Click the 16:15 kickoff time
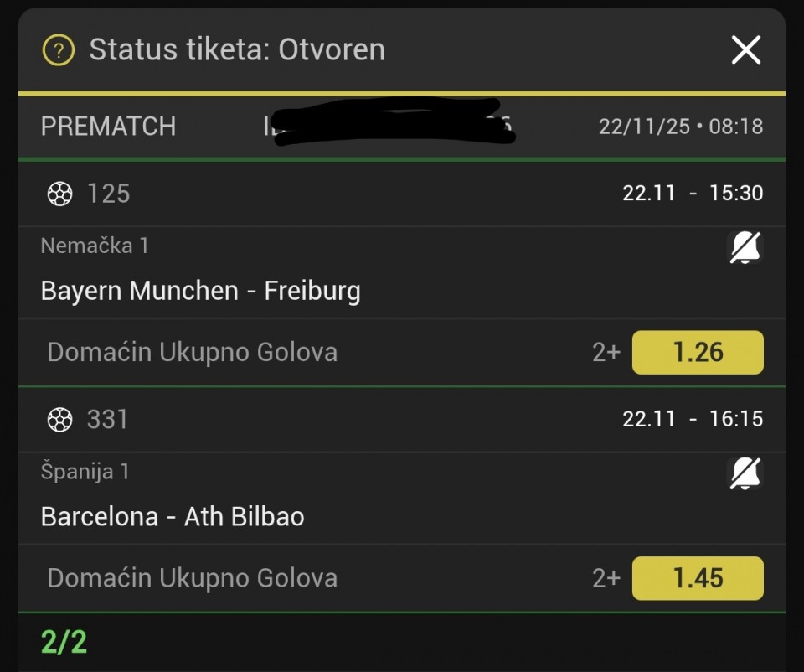The width and height of the screenshot is (804, 672). coord(736,419)
